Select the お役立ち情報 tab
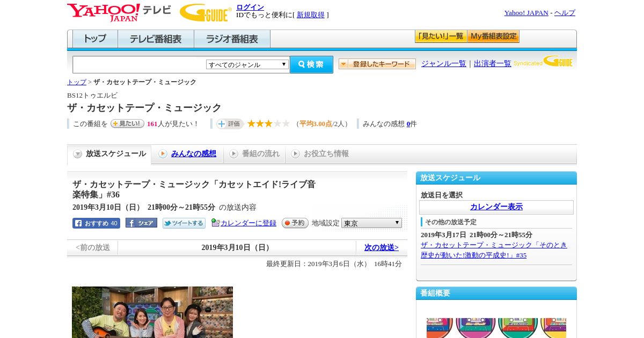644x338 pixels. coord(320,154)
